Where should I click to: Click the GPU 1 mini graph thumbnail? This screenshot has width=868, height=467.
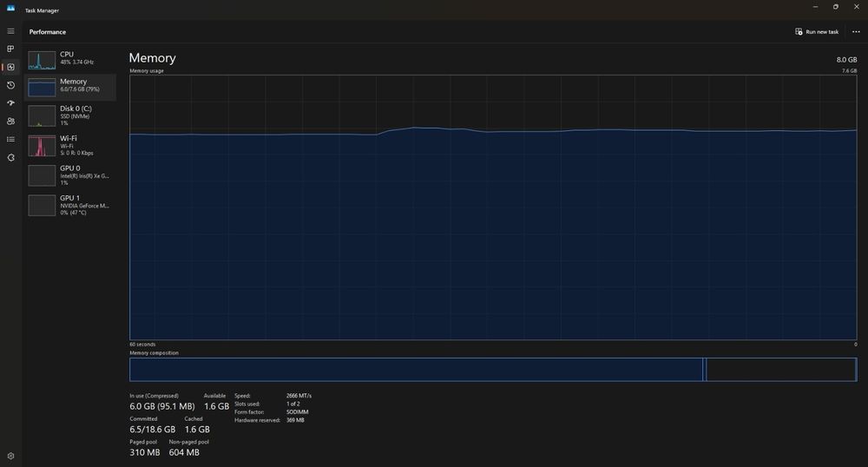pyautogui.click(x=42, y=206)
